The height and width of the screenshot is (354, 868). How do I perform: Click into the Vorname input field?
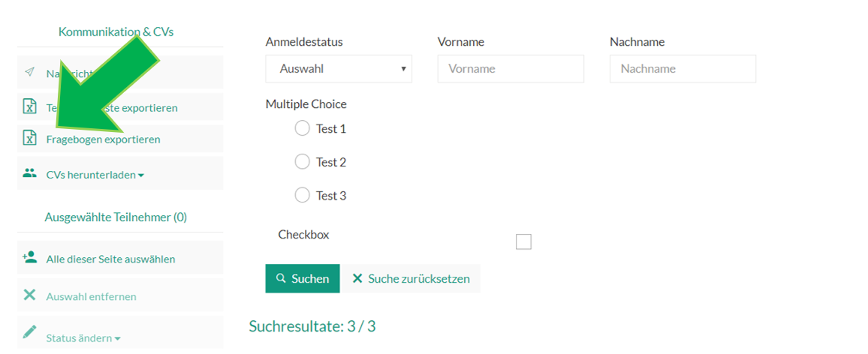(511, 68)
